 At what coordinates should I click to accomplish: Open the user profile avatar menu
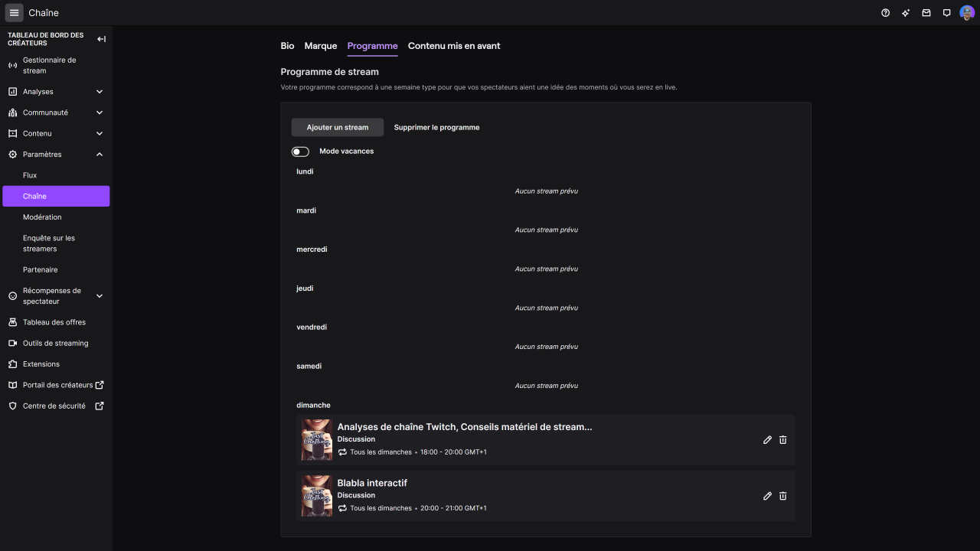(x=967, y=13)
